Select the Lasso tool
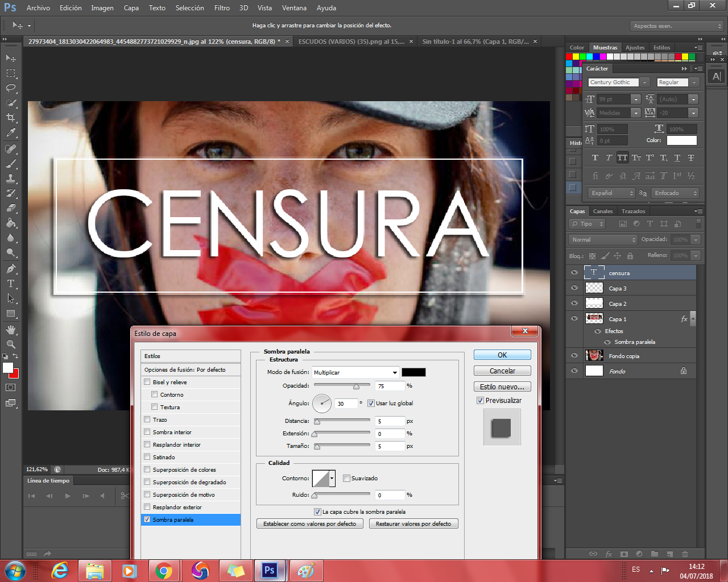 point(11,88)
